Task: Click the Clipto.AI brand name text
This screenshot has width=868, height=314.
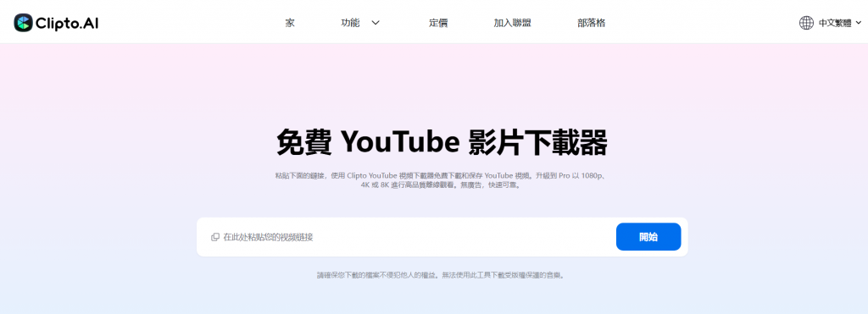Action: click(x=67, y=23)
